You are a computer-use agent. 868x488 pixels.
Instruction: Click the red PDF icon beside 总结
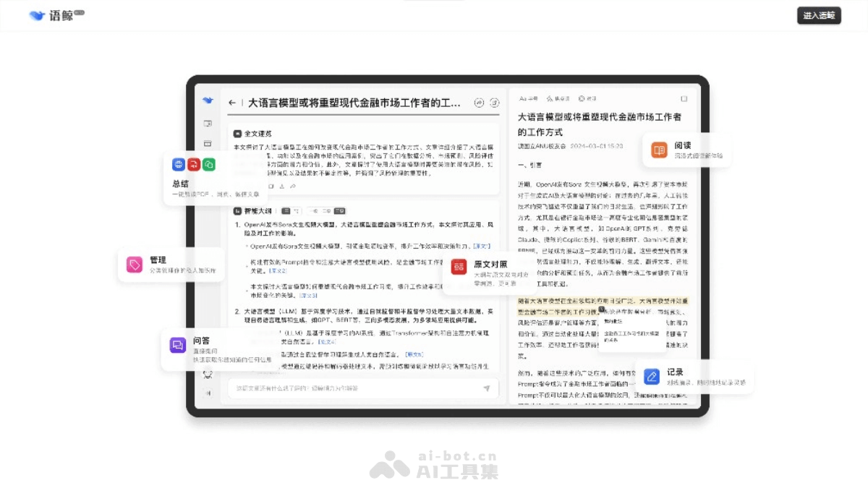[x=193, y=164]
